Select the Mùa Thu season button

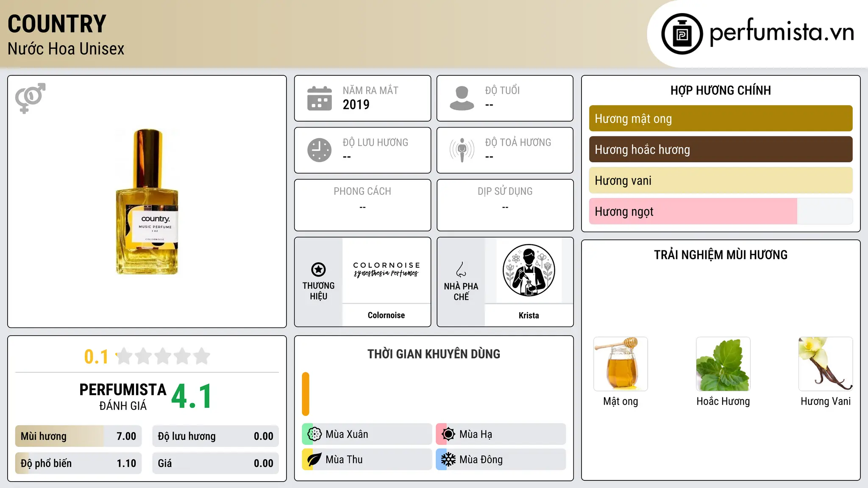coord(367,459)
